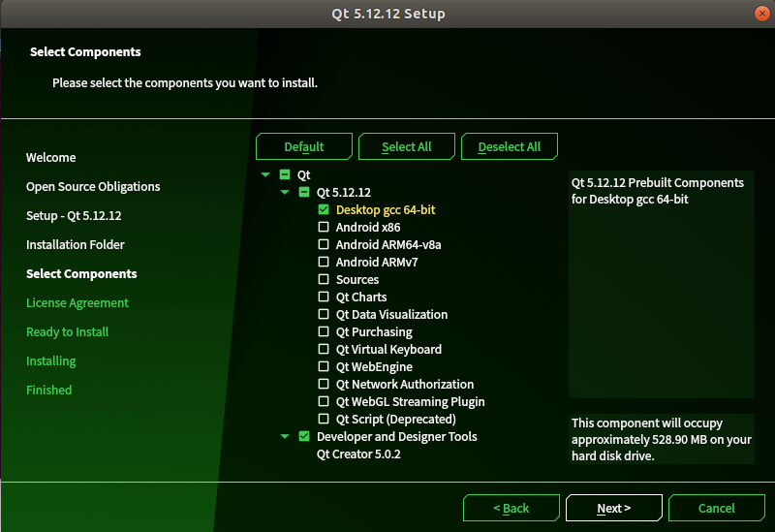Toggle Developer and Designer Tools checkbox
The width and height of the screenshot is (775, 532).
[x=304, y=436]
